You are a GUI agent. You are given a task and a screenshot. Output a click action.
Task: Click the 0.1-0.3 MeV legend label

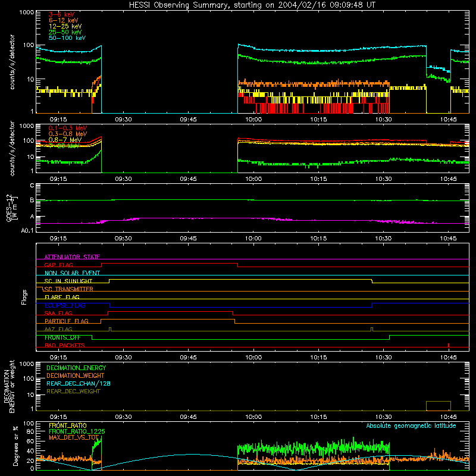tap(68, 128)
